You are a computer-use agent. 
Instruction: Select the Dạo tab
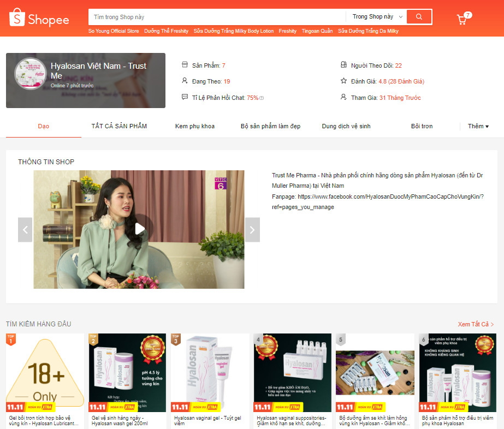click(43, 126)
